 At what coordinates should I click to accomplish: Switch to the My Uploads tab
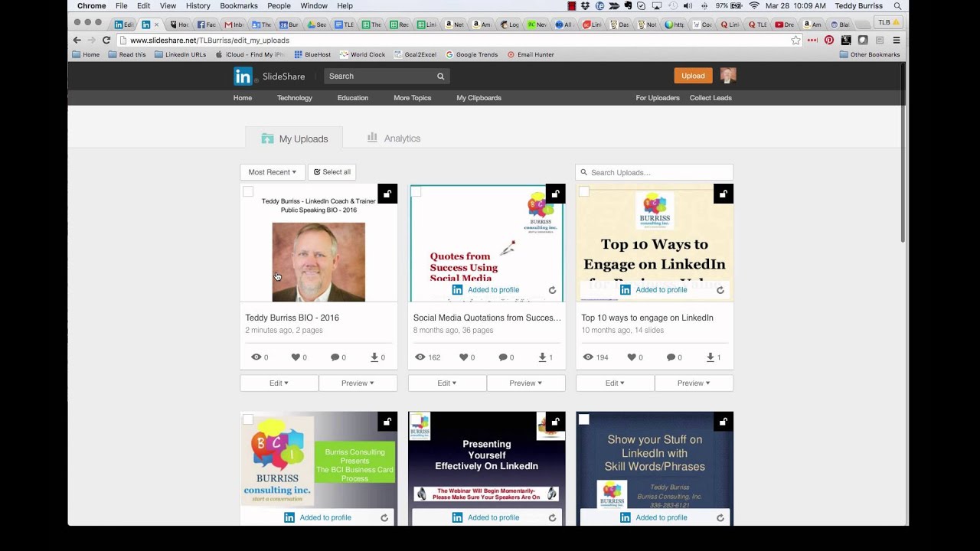click(294, 139)
